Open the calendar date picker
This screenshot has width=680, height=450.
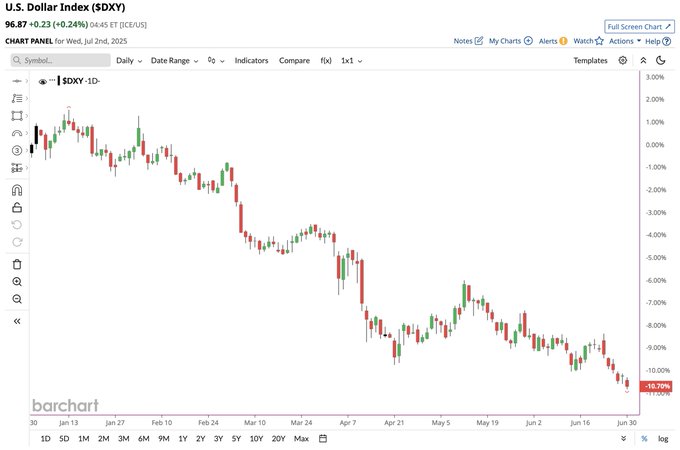pos(323,438)
